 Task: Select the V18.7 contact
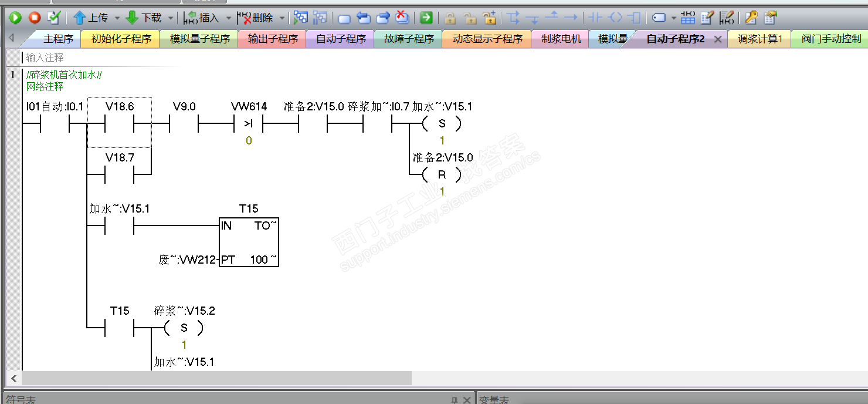coord(120,174)
